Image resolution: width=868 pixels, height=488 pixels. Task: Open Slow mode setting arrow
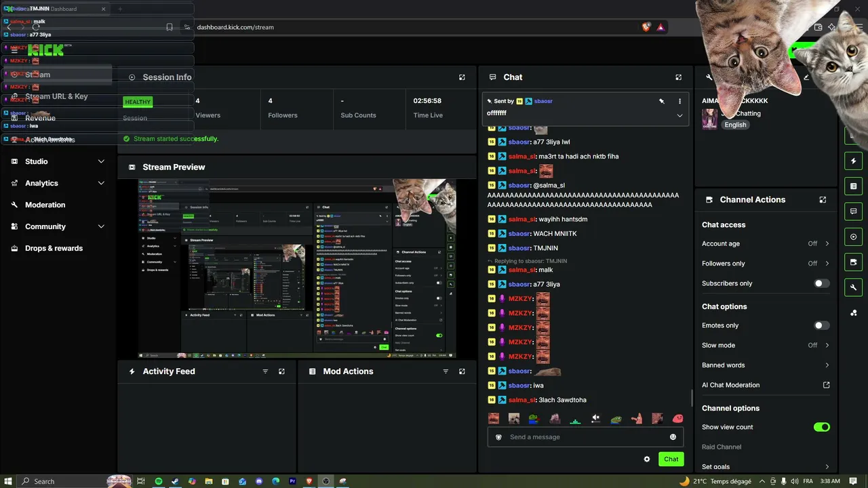point(827,345)
